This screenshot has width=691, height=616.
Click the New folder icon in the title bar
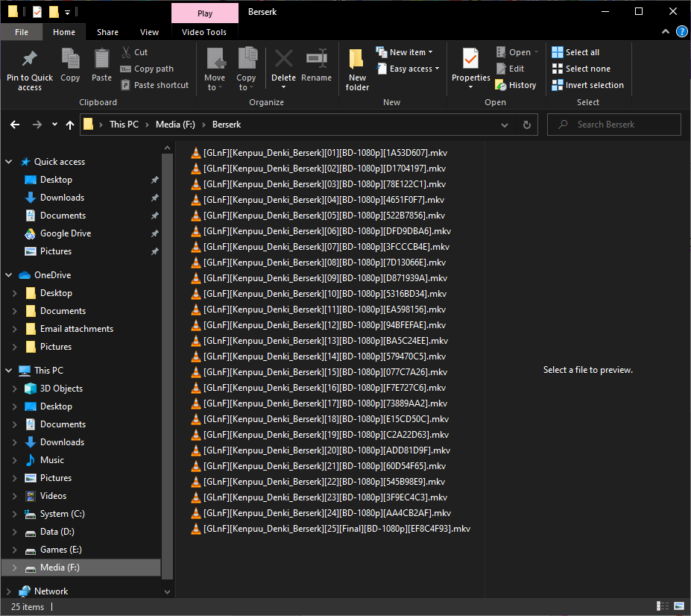[x=54, y=12]
